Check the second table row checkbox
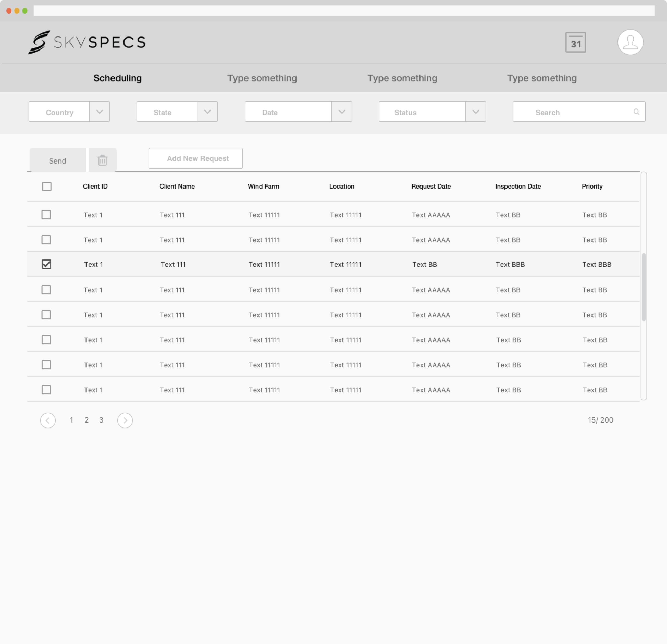The image size is (667, 644). [x=46, y=239]
